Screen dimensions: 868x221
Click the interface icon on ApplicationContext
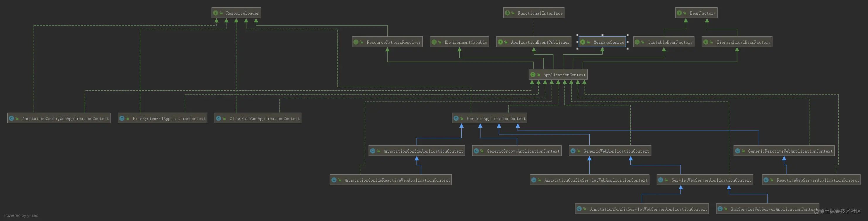point(533,75)
